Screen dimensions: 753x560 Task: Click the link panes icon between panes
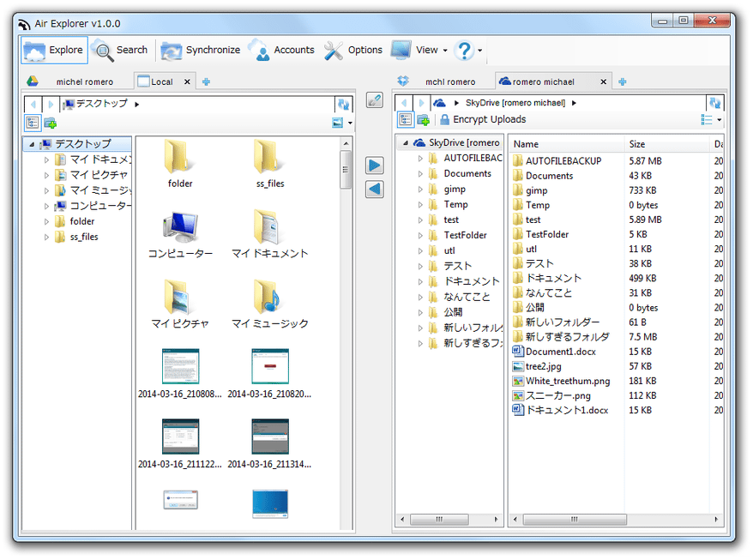click(x=375, y=99)
